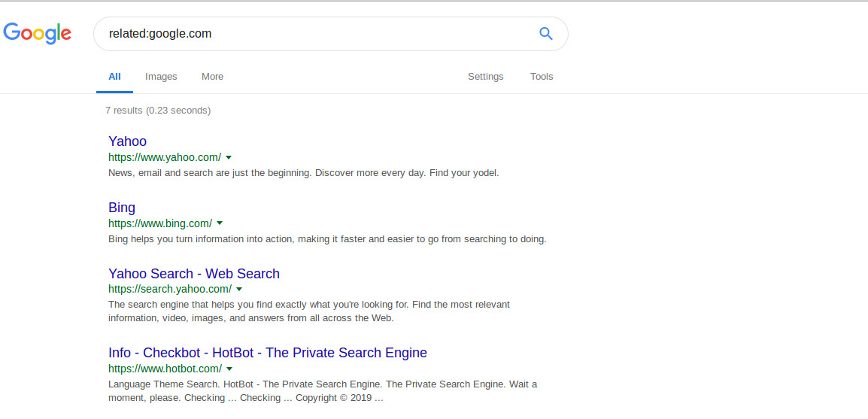Screen dimensions: 868x419
Task: Expand dropdown arrow beside https://www.hotbot.com/
Action: click(229, 369)
